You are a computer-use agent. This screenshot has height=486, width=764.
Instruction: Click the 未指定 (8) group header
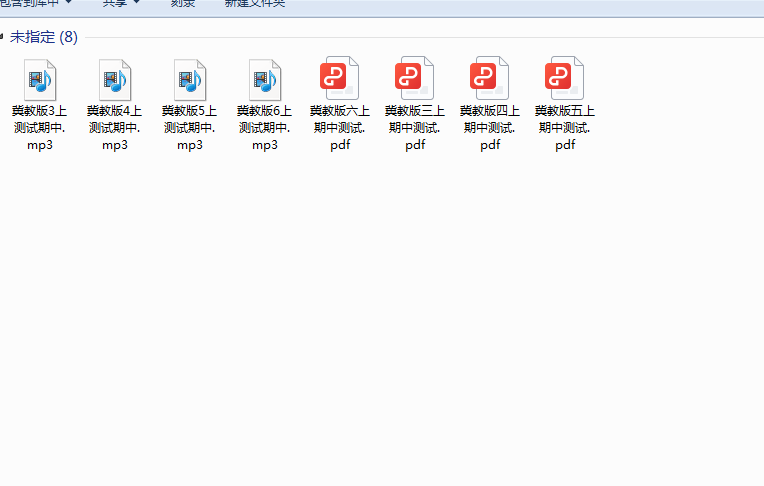[44, 37]
